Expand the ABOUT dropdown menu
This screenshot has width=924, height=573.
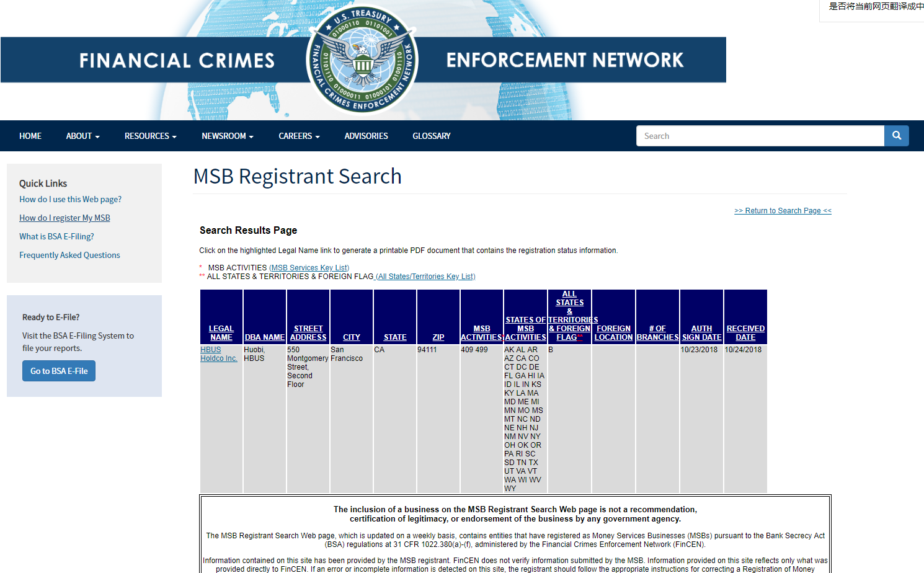[x=82, y=136]
